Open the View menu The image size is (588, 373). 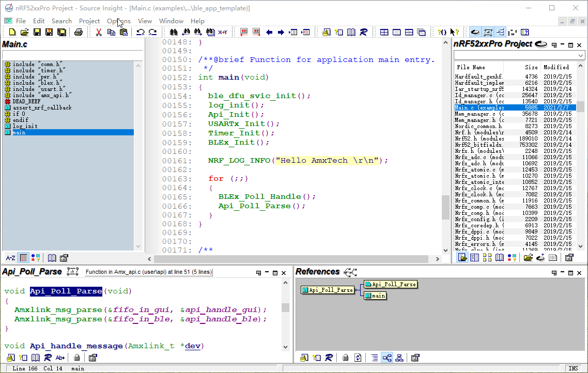145,21
